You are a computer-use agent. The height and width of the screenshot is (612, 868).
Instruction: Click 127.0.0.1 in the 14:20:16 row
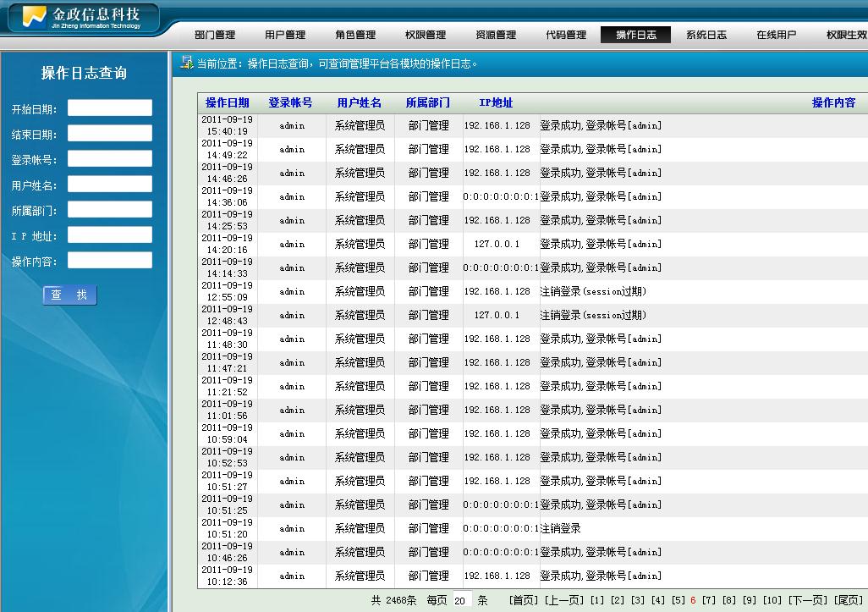[x=497, y=245]
